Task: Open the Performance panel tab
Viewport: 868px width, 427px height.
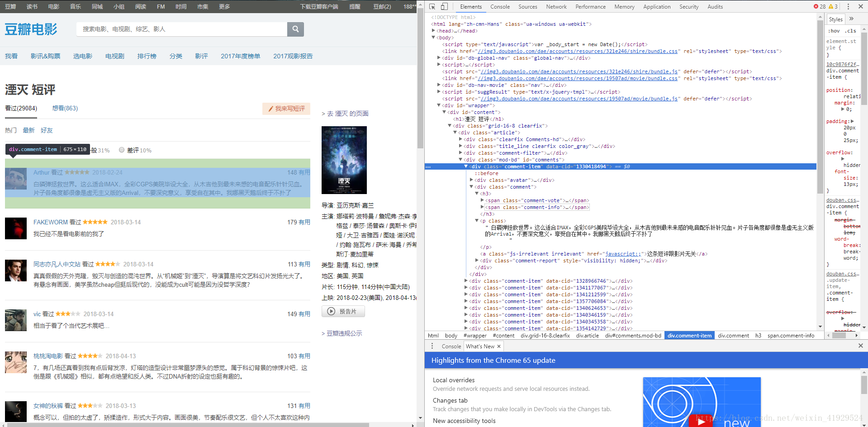Action: [x=590, y=6]
